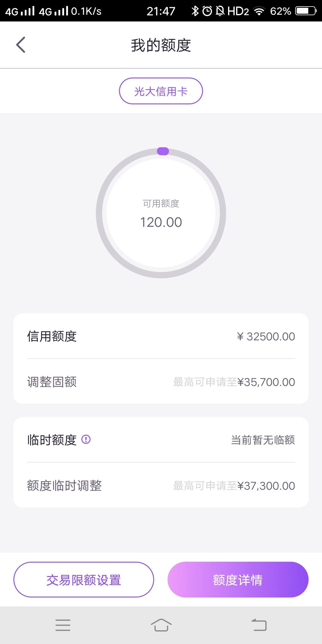Tap the Android recent apps menu icon
The height and width of the screenshot is (644, 322).
point(63,625)
